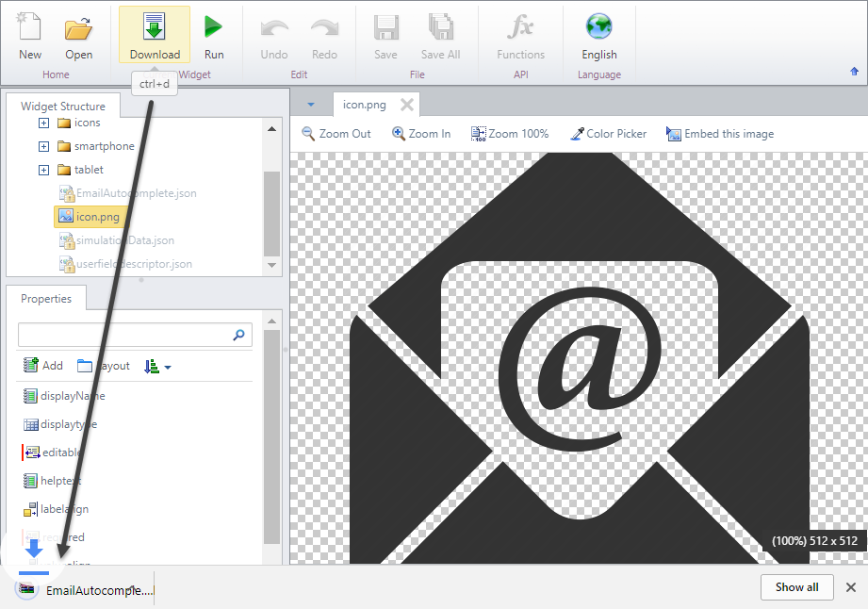Open the editor tab list dropdown

[x=311, y=105]
